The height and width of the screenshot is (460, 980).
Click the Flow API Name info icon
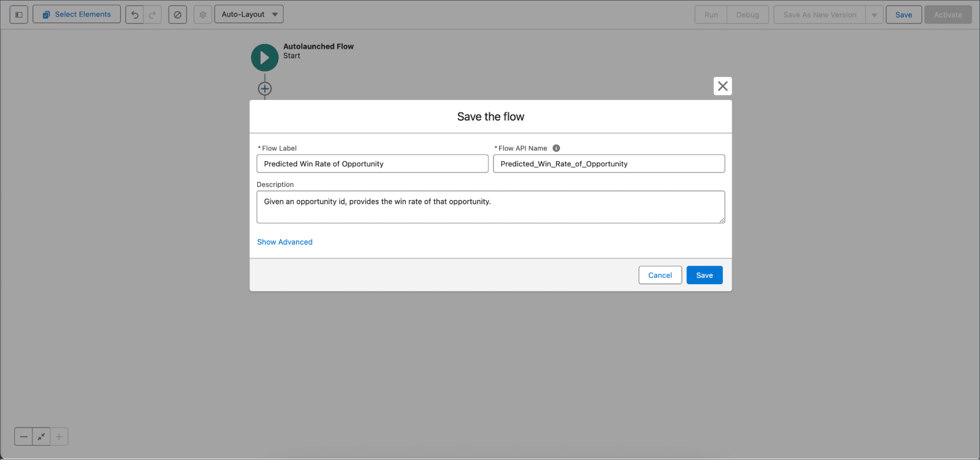coord(556,148)
